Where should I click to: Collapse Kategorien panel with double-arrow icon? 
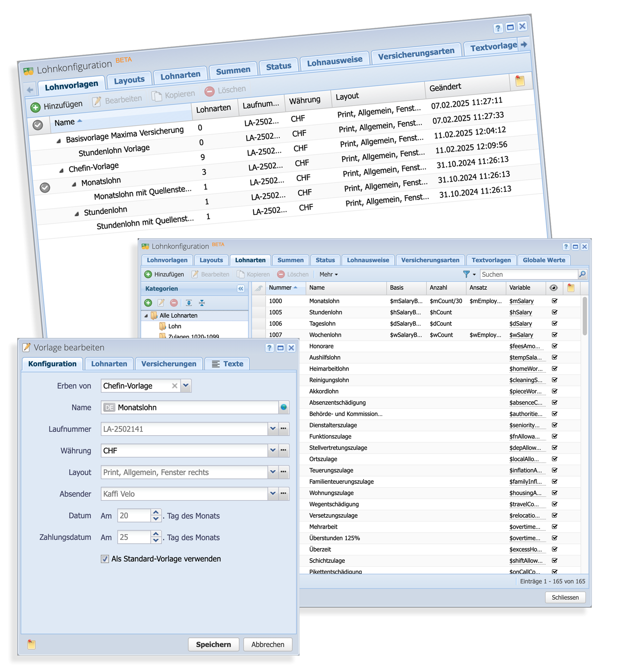point(241,288)
